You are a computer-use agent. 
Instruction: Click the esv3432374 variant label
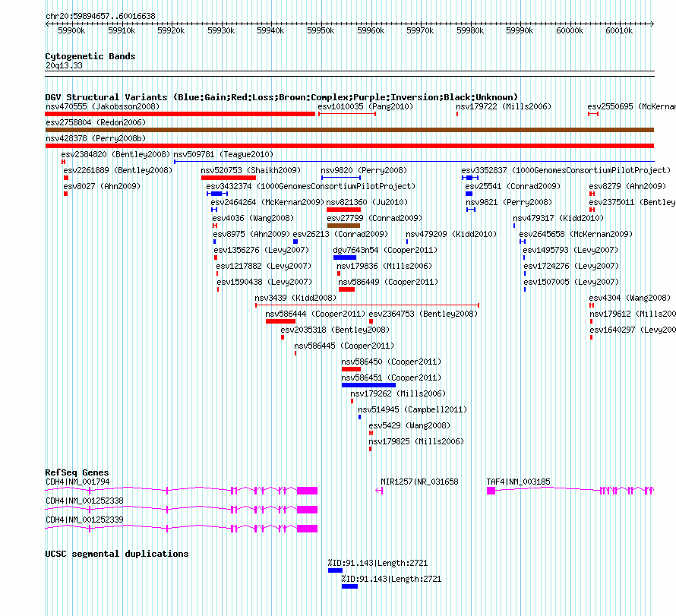click(x=311, y=186)
